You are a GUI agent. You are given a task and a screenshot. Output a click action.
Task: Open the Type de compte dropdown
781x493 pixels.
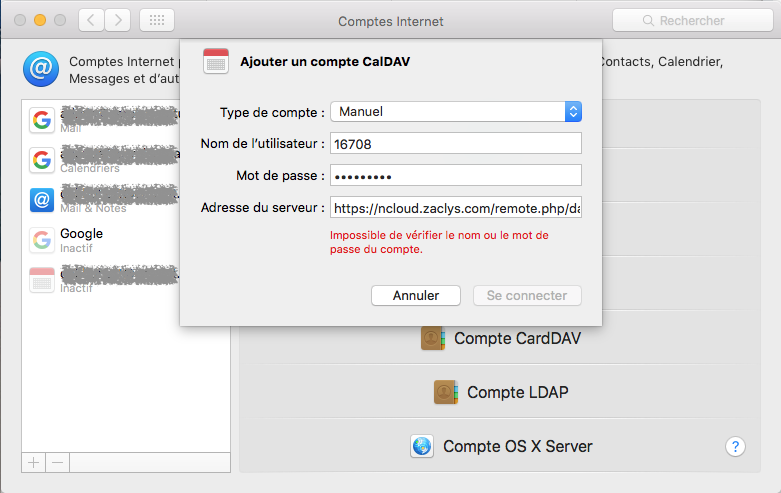456,111
